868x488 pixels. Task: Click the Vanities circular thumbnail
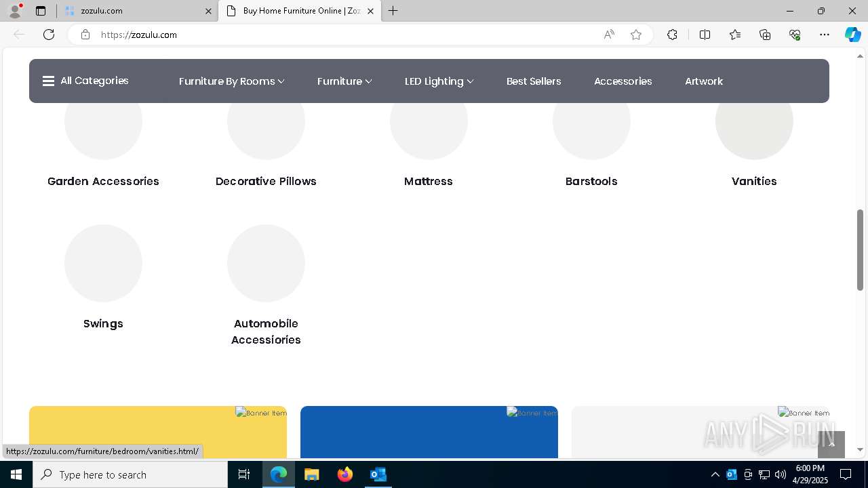coord(754,130)
